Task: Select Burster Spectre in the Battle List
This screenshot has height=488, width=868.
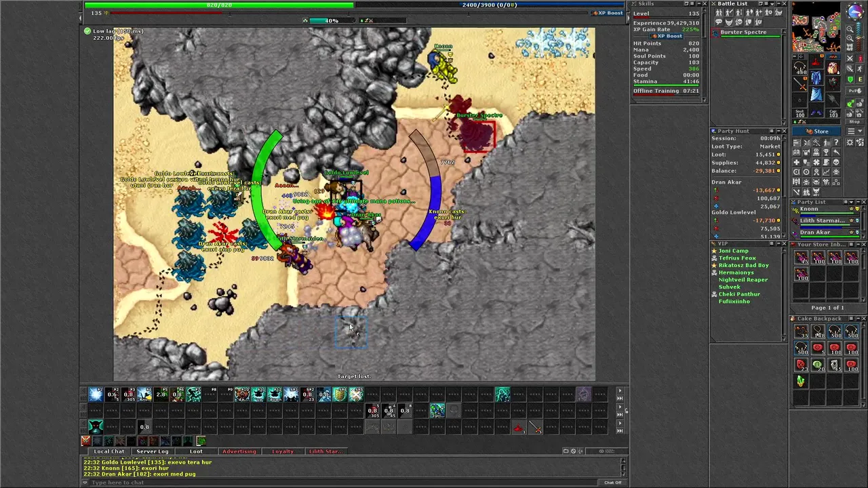Action: point(746,33)
